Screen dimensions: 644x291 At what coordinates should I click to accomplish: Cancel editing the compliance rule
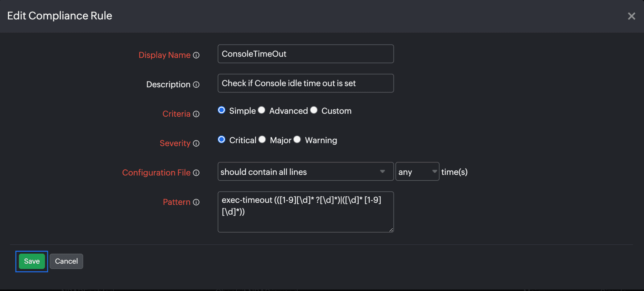[x=66, y=261]
